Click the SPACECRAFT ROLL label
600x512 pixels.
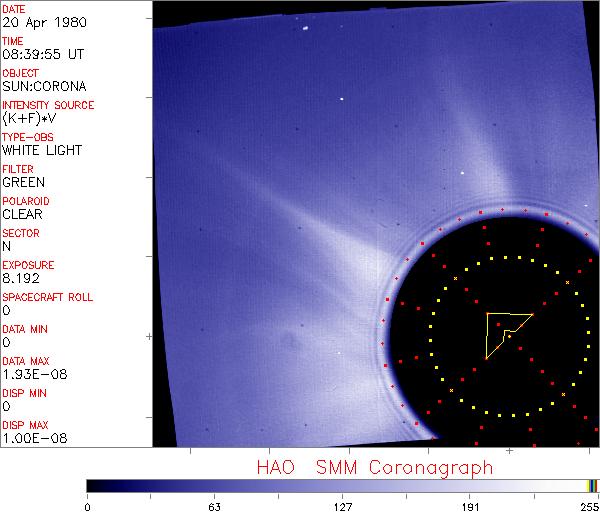[x=45, y=298]
